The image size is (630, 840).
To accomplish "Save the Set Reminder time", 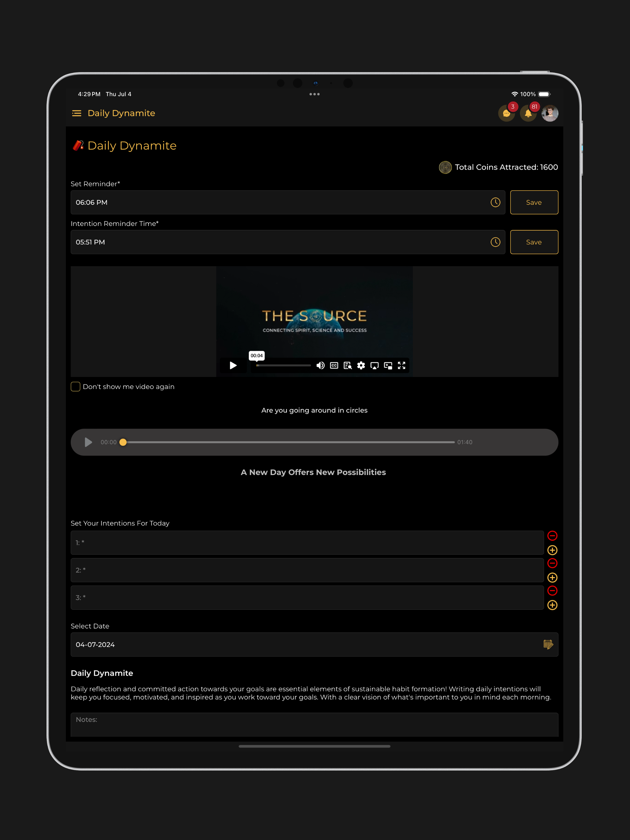I will click(x=534, y=202).
